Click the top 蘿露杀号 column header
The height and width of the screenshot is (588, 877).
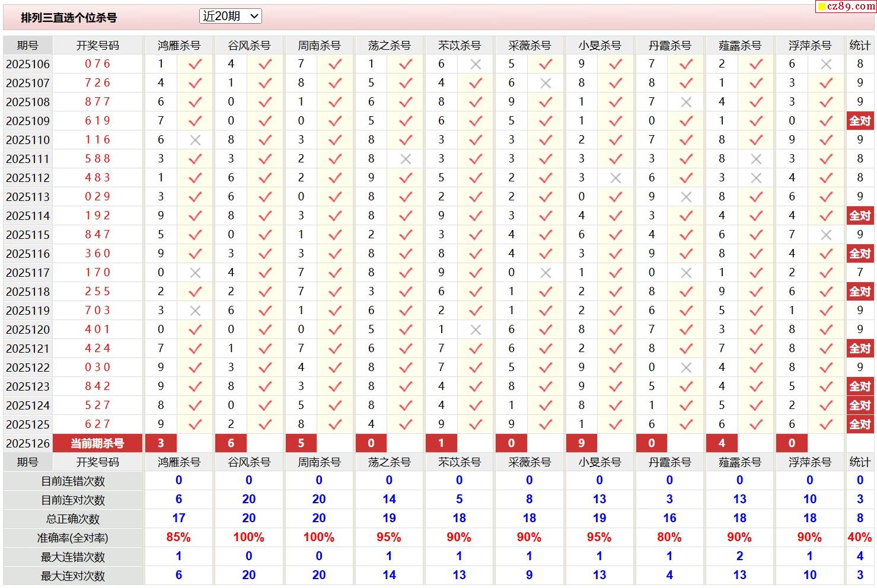coord(739,46)
